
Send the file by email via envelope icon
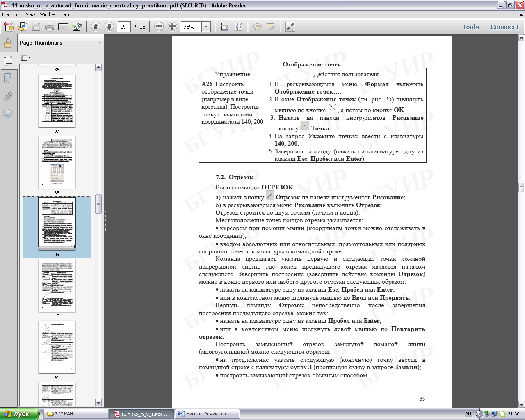pos(63,27)
